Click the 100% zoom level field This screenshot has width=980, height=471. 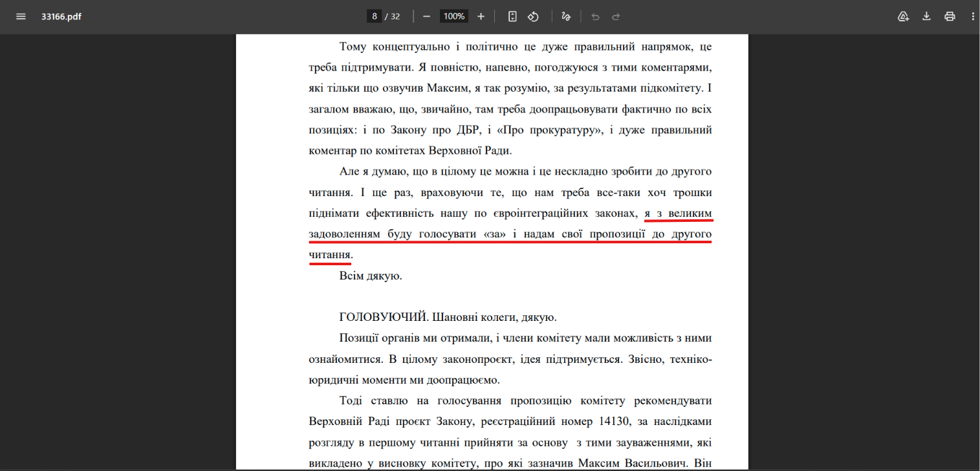[x=454, y=17]
